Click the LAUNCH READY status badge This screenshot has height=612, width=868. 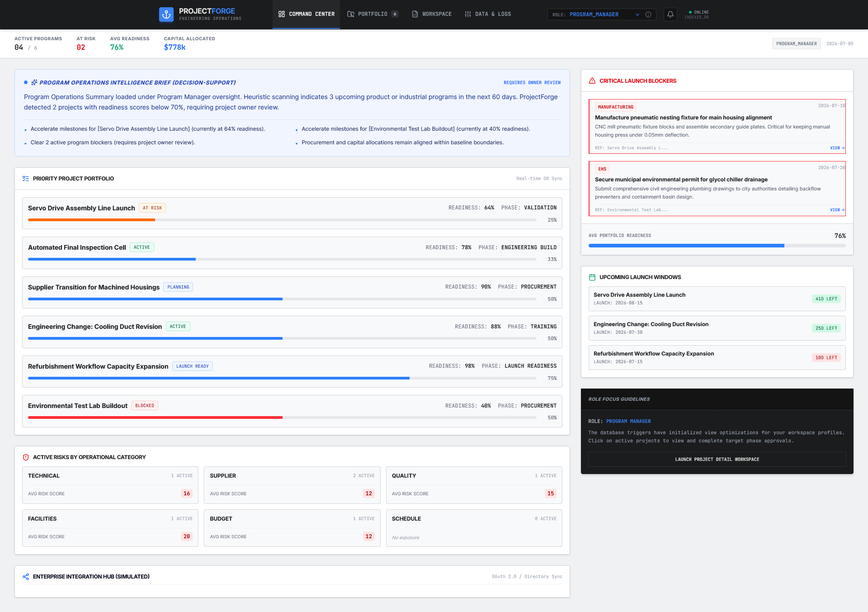pos(193,366)
